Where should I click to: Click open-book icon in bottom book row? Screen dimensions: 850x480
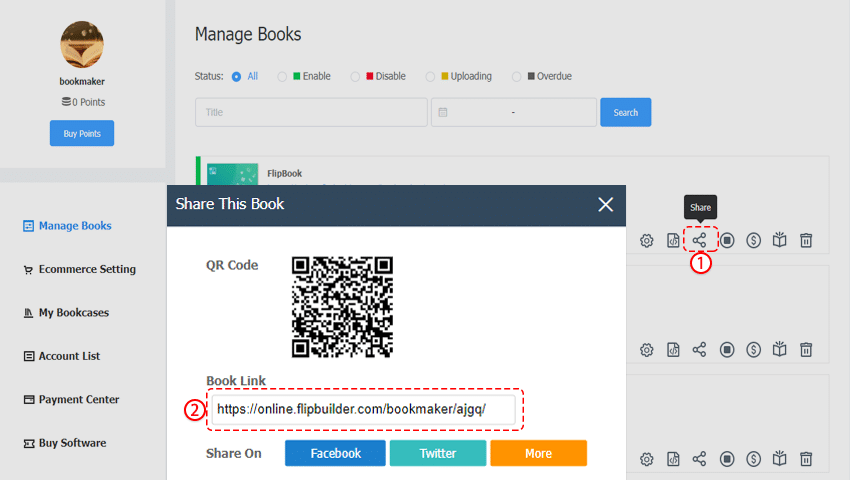(x=780, y=459)
